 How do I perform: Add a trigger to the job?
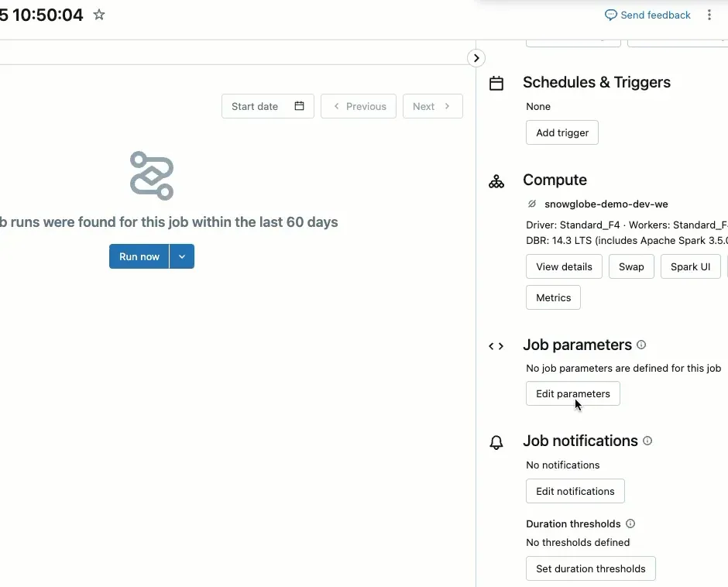click(x=562, y=133)
